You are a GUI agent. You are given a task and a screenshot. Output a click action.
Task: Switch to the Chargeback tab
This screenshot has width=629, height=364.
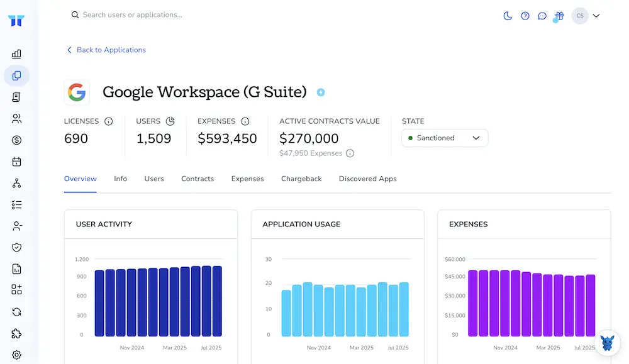click(x=301, y=179)
